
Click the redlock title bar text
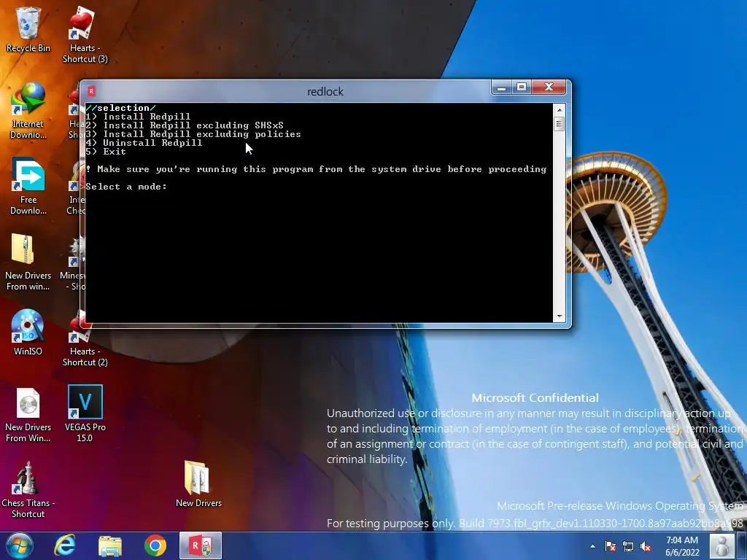(x=325, y=91)
